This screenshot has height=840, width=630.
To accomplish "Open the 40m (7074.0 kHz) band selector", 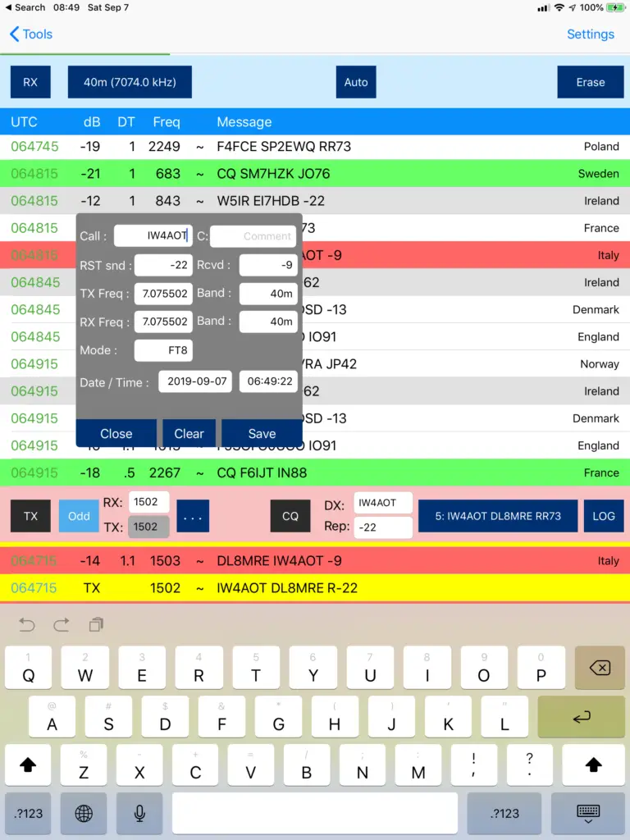I will coord(130,82).
